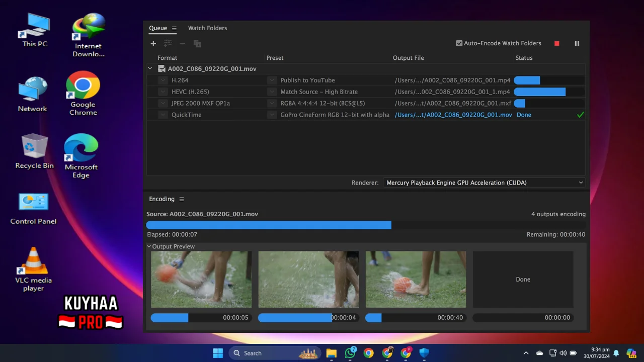Click H.264 row status progress bar

tap(549, 80)
